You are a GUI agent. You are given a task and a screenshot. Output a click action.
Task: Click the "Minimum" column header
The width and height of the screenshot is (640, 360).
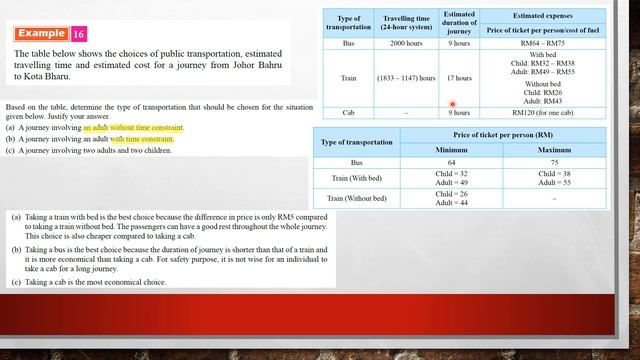[451, 150]
